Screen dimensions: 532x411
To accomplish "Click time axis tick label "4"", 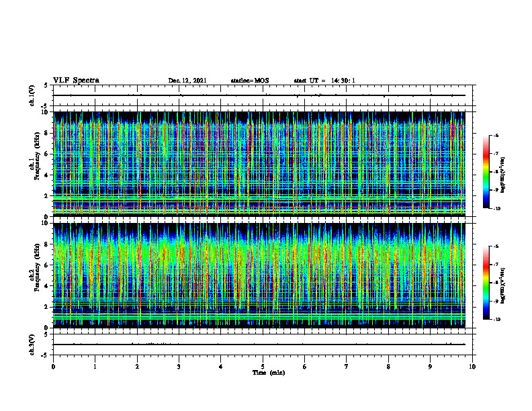I will pyautogui.click(x=221, y=367).
